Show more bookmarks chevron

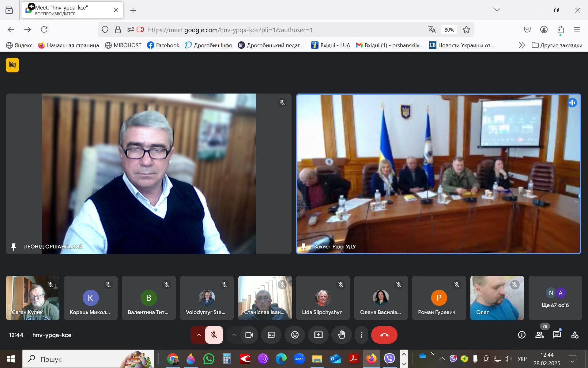pos(522,45)
